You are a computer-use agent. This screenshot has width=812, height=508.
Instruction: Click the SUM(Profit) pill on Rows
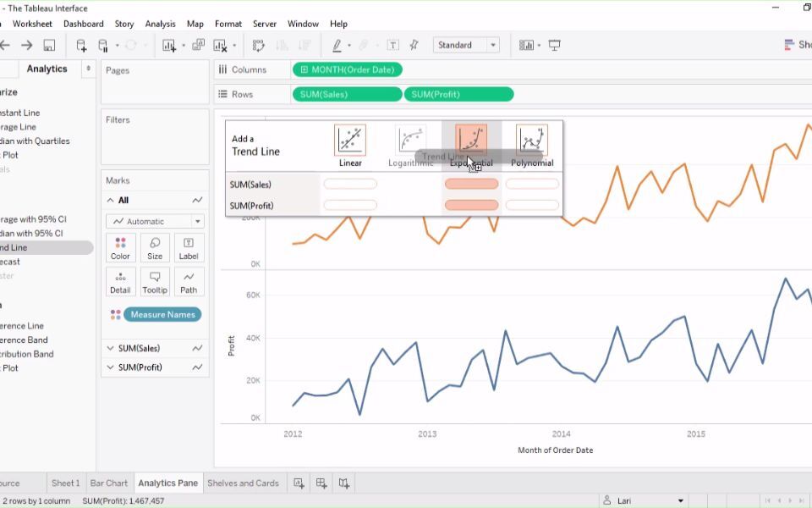(x=458, y=94)
